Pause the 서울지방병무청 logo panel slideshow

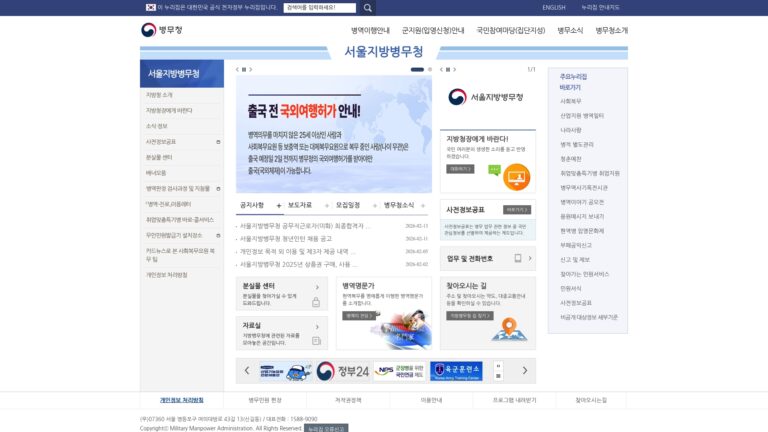448,70
